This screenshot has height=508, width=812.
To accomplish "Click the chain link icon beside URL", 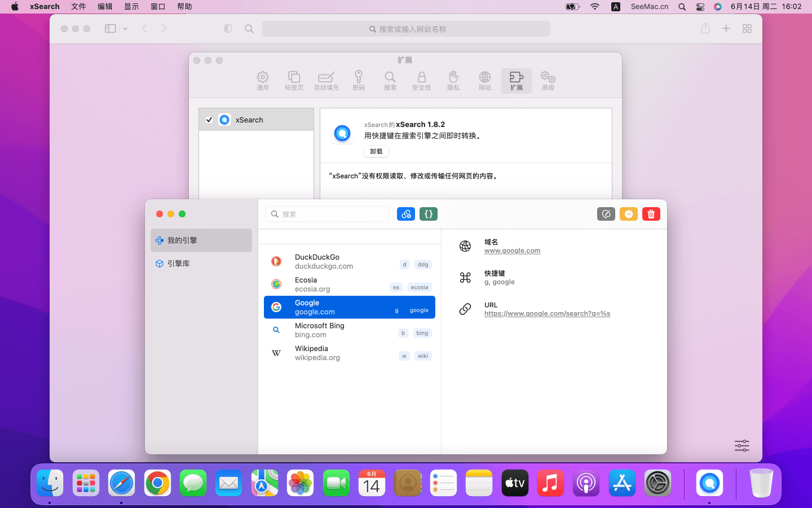I will click(x=465, y=309).
